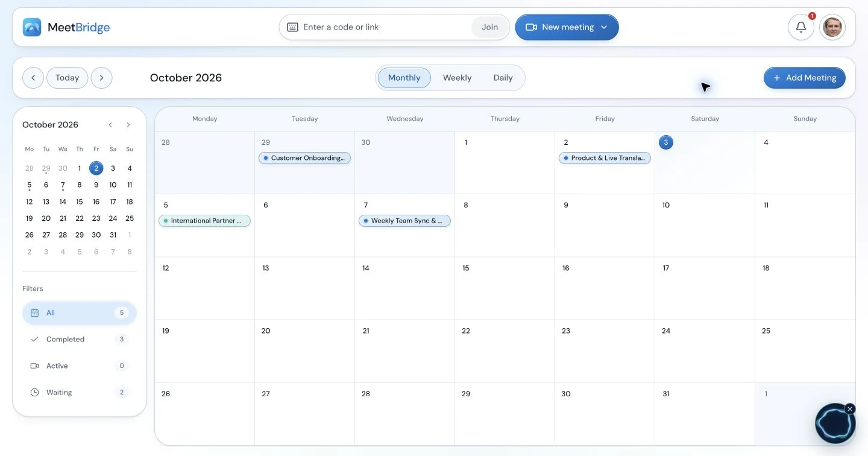868x456 pixels.
Task: Pick day 23 in the mini calendar
Action: 96,218
